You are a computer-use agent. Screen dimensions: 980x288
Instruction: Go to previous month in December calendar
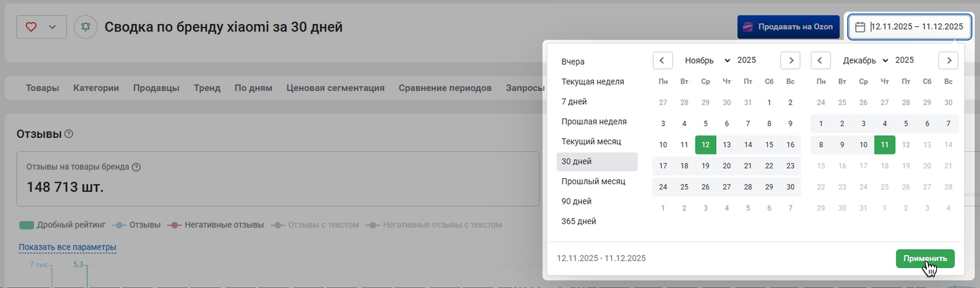[x=820, y=60]
